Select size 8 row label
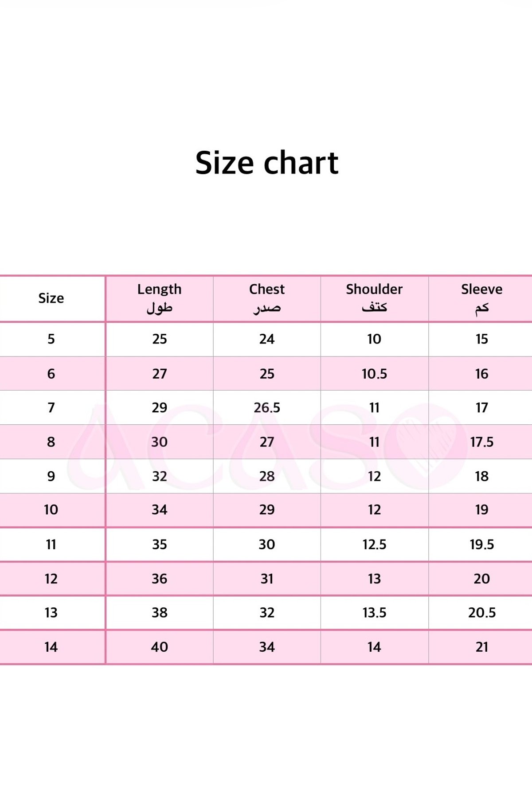Image resolution: width=532 pixels, height=798 pixels. click(x=51, y=442)
